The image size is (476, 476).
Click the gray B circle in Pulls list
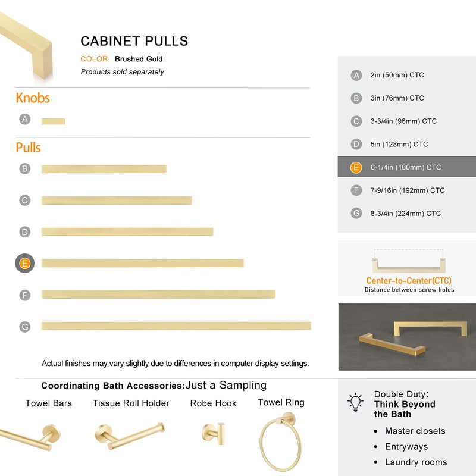[x=25, y=168]
